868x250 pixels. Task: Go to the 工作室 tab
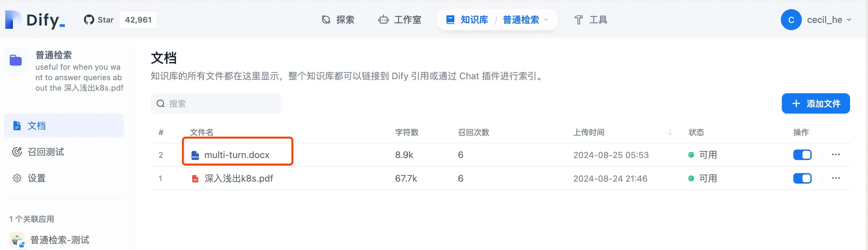(x=400, y=20)
